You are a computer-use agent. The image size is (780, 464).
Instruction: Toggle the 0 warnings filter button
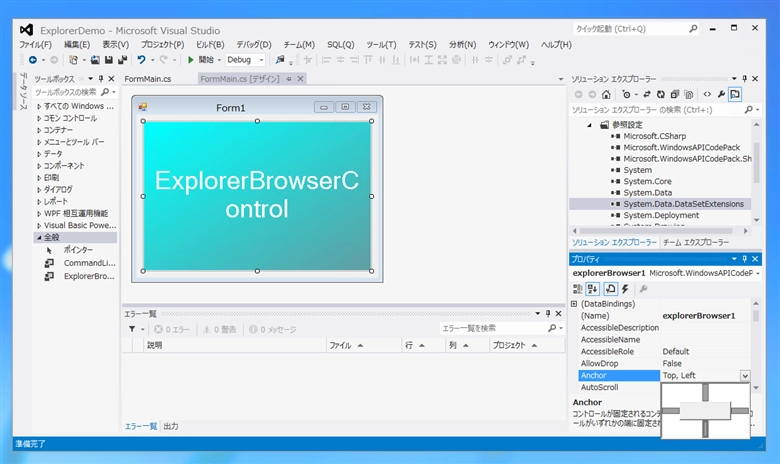point(219,329)
